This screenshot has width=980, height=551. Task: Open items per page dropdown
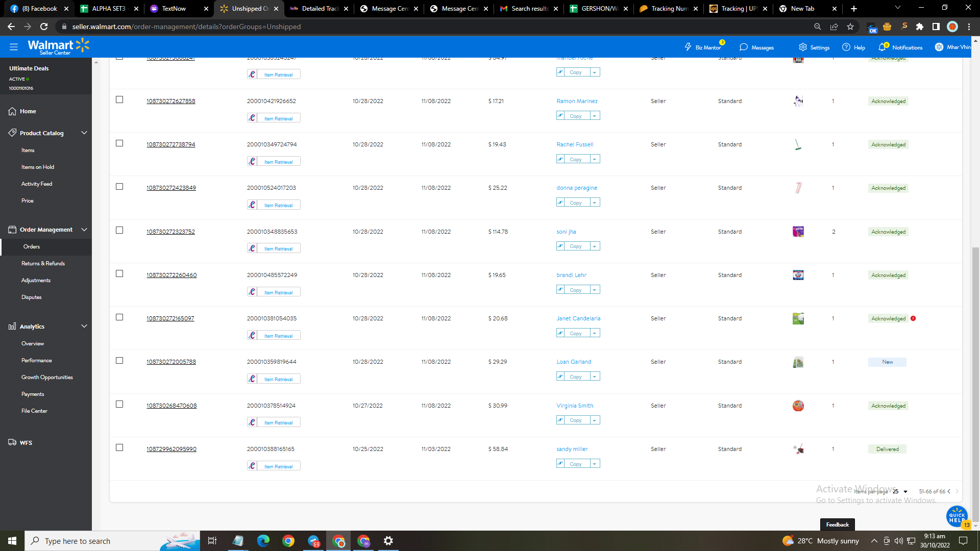[900, 491]
